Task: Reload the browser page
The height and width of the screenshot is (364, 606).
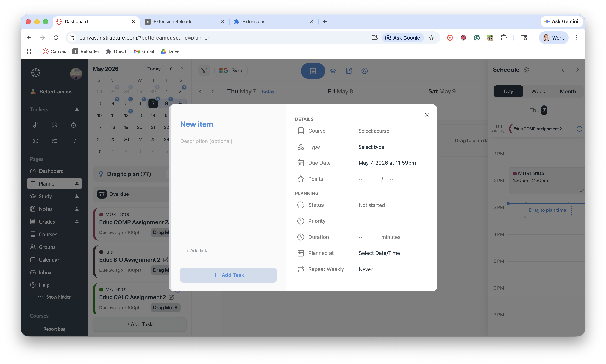Action: (56, 38)
